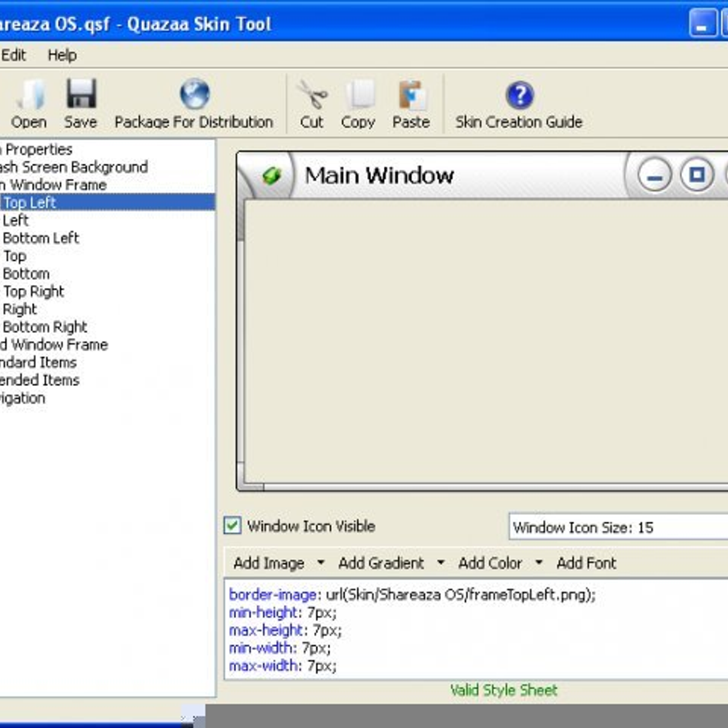Select the Top tree item
This screenshot has height=728, width=728.
coord(15,256)
